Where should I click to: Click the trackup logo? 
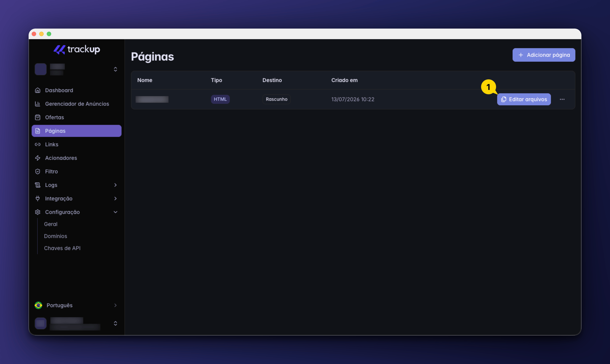coord(77,50)
